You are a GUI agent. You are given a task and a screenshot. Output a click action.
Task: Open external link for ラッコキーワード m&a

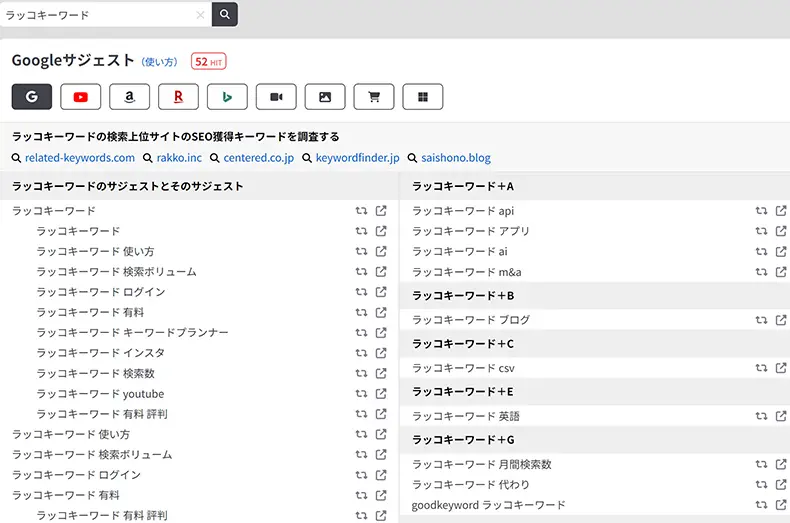pyautogui.click(x=781, y=272)
